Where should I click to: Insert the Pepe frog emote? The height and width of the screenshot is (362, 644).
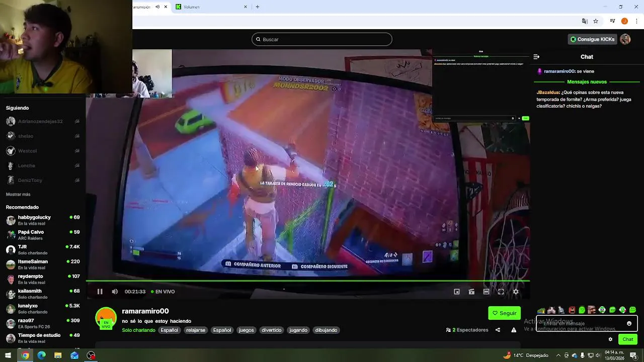click(541, 310)
